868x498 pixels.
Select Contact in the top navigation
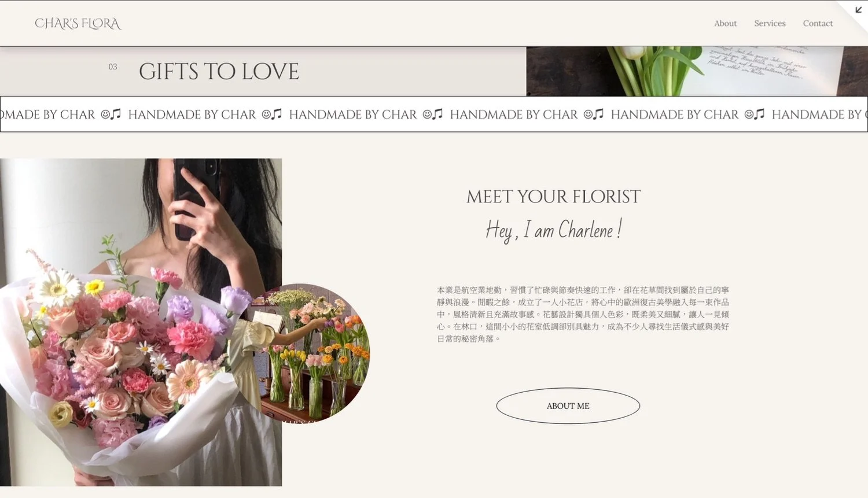[818, 23]
